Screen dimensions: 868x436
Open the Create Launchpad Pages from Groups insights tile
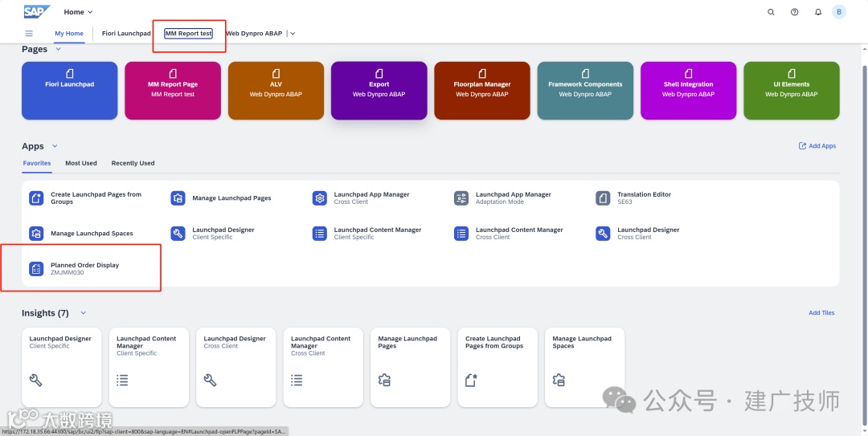(497, 368)
